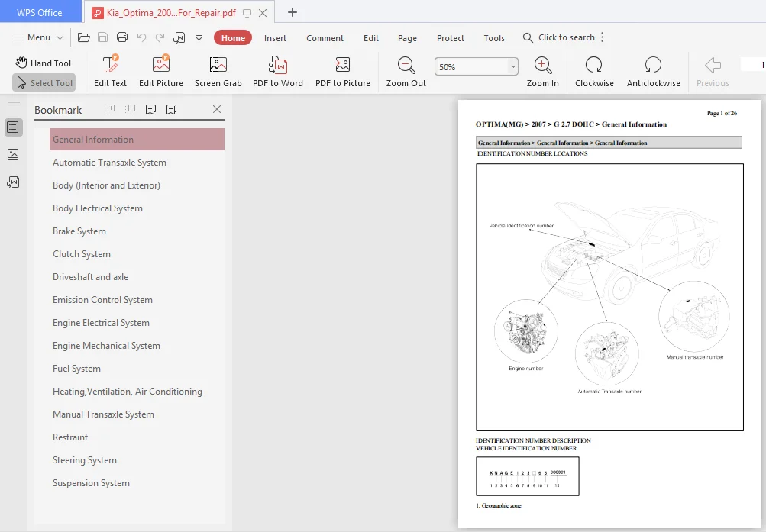The image size is (766, 532).
Task: Close the Bookmark panel
Action: [x=217, y=109]
